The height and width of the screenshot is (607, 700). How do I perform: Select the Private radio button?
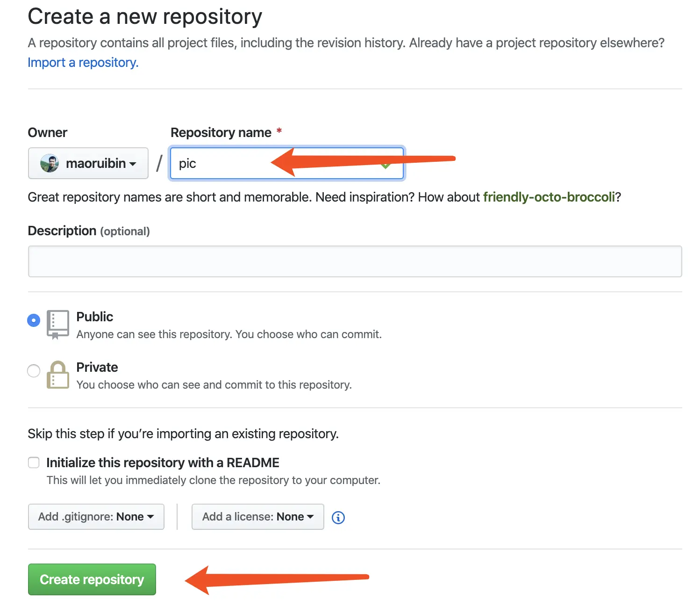pyautogui.click(x=34, y=371)
